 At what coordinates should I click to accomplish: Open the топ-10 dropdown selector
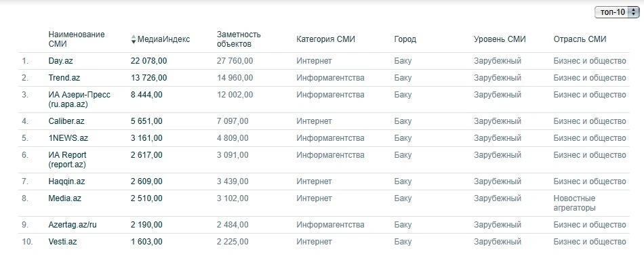(x=617, y=12)
